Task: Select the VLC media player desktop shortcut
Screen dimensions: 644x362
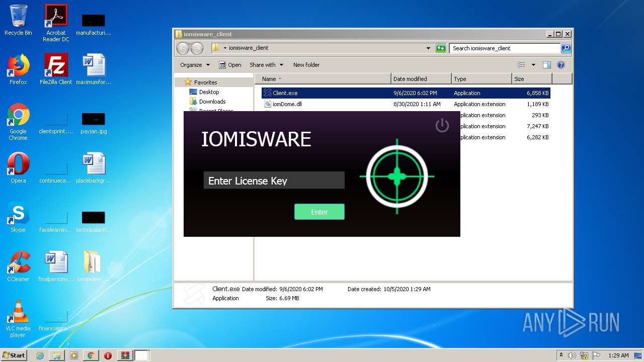Action: 18,319
